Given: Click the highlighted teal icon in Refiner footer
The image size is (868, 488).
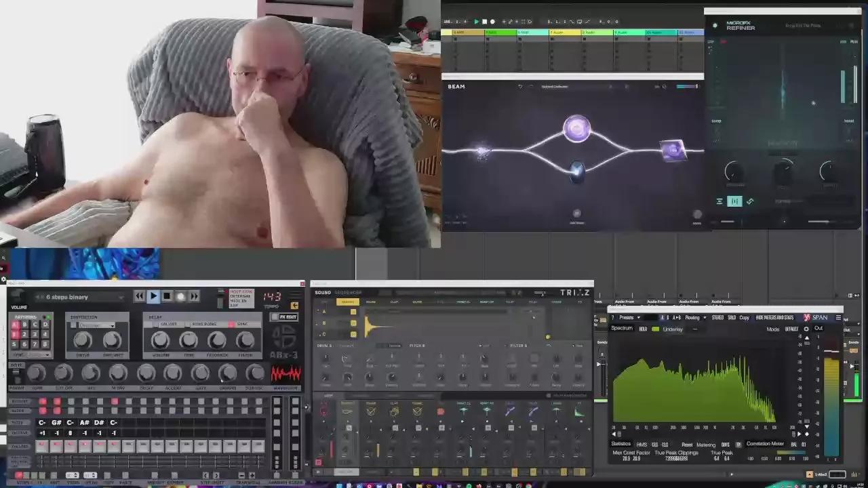Looking at the screenshot, I should (x=734, y=201).
